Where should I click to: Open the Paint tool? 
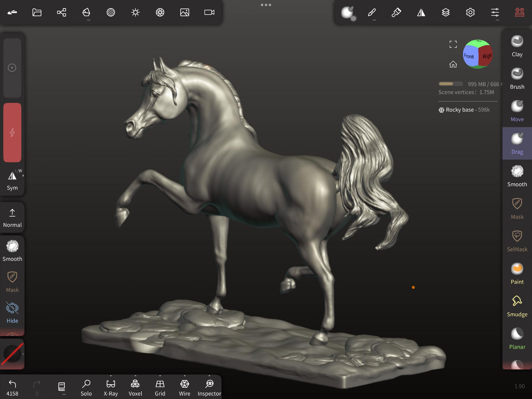pos(517,273)
